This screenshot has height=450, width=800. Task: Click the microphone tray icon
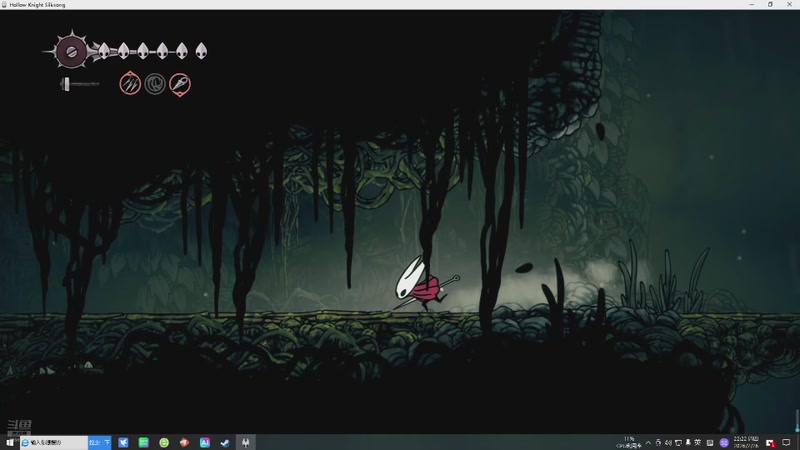(x=688, y=443)
